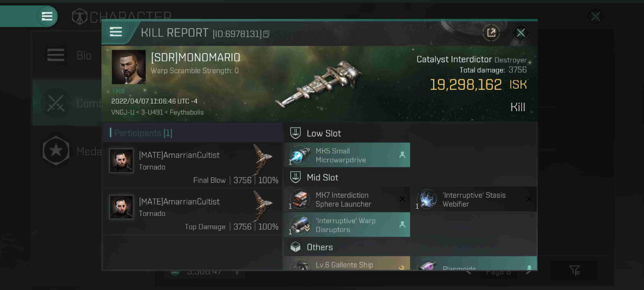Click the Mid Slot module icon
Viewport: 644px width, 290px height.
[x=296, y=177]
